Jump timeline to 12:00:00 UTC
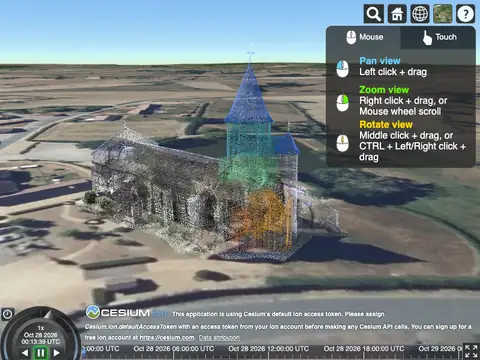This screenshot has width=480, height=360. point(269,349)
